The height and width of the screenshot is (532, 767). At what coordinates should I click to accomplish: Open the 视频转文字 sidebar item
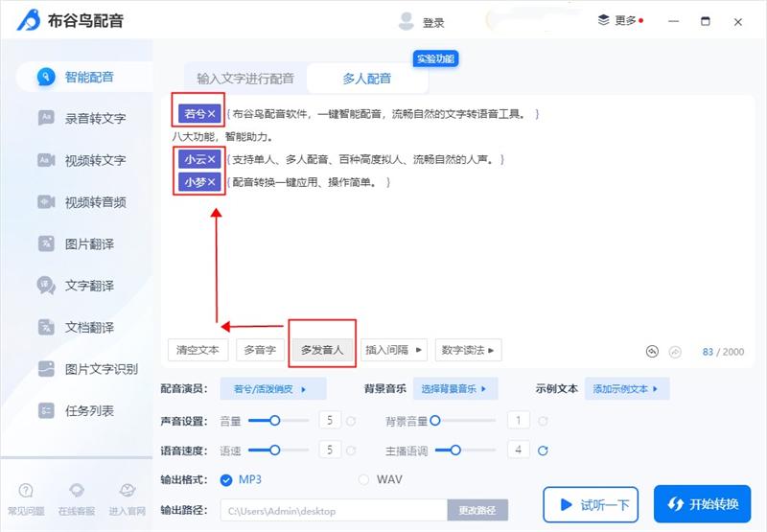tap(82, 160)
